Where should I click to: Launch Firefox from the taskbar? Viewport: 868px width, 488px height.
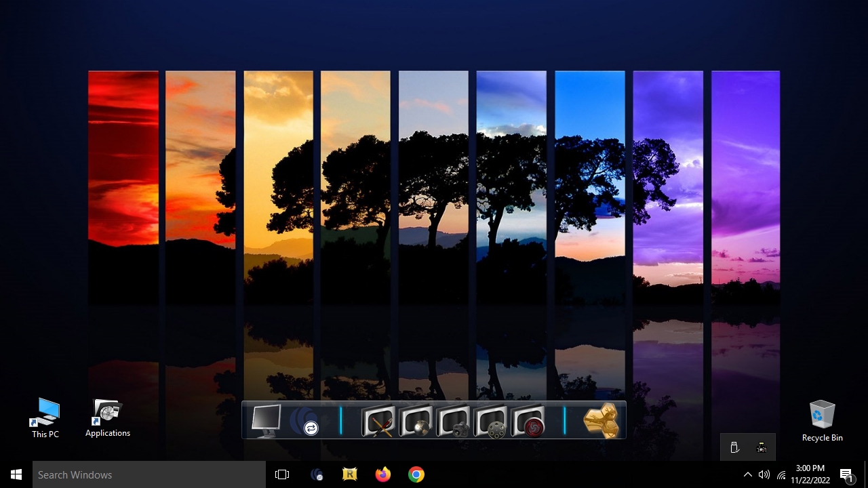coord(383,474)
